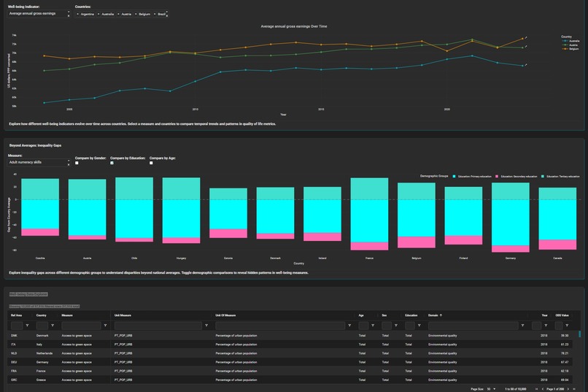Select the DEU cell in the table
588x392 pixels.
click(14, 362)
